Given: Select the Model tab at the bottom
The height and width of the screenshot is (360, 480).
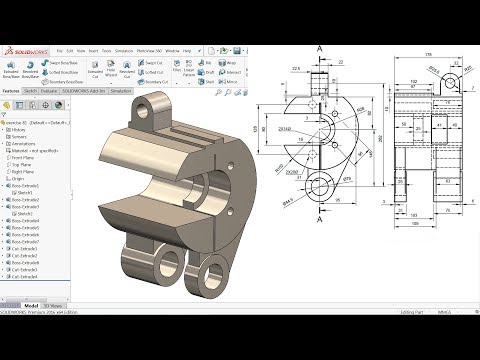Looking at the screenshot, I should point(31,306).
